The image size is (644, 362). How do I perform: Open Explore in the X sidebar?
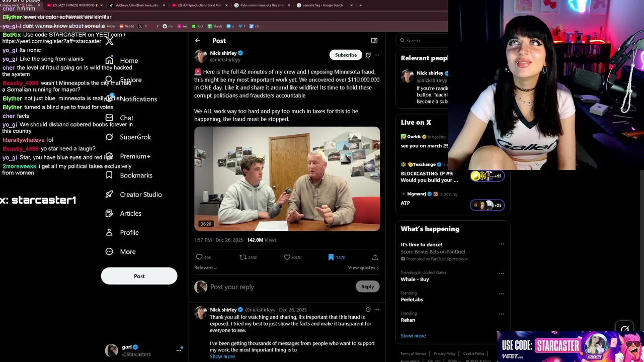(x=123, y=79)
